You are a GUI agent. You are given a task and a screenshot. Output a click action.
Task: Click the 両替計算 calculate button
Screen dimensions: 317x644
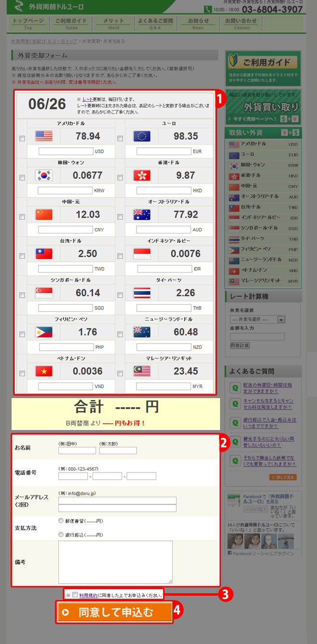pos(240,345)
